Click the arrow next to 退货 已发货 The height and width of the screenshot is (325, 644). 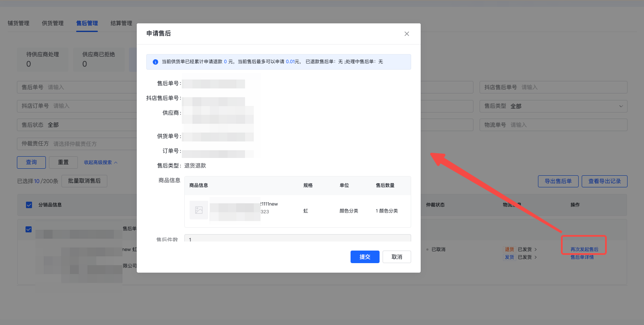[535, 250]
